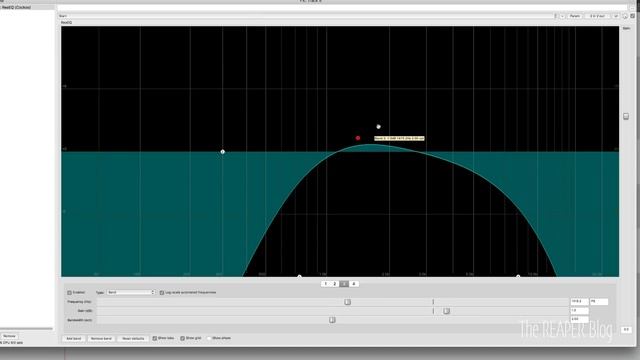Toggle the Show grid checkbox

tap(182, 338)
